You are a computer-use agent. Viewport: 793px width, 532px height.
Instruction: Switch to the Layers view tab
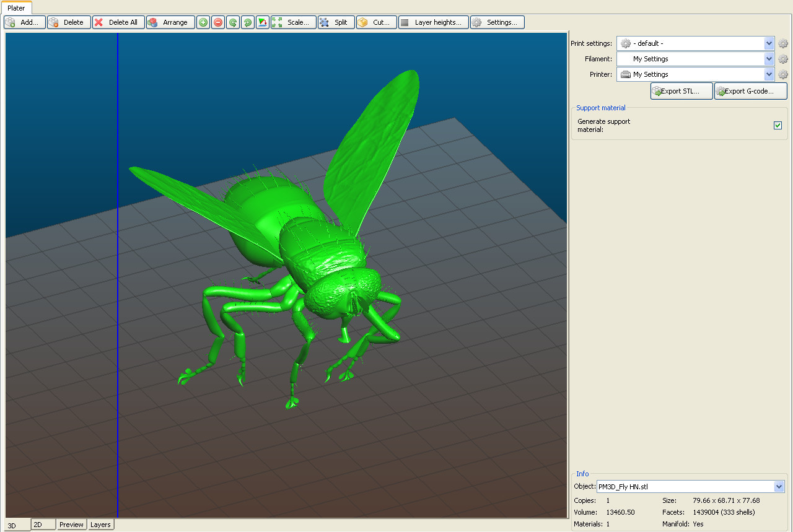100,525
